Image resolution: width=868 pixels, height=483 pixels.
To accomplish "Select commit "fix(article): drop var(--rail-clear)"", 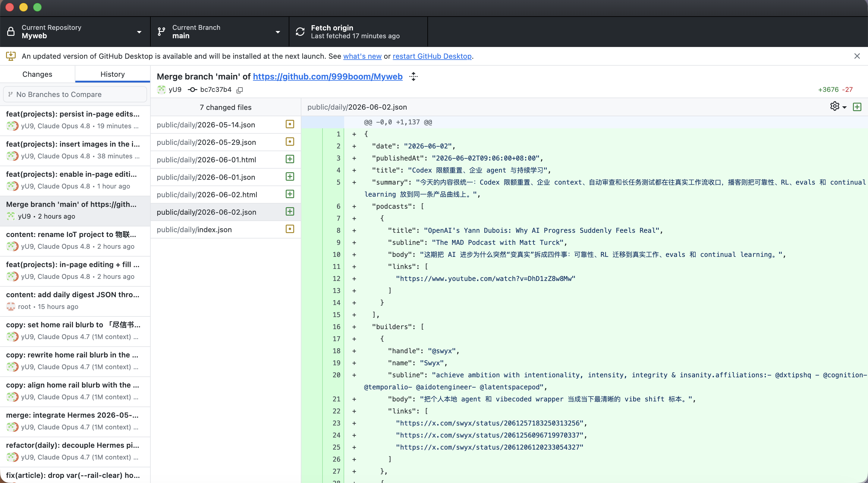I will pos(75,475).
